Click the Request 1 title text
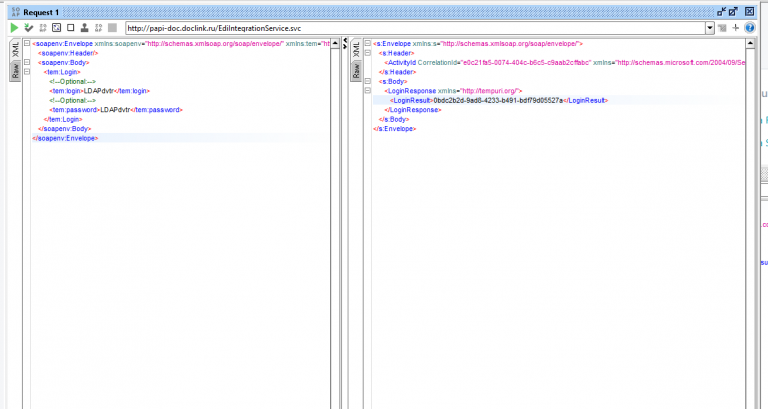 tap(41, 12)
